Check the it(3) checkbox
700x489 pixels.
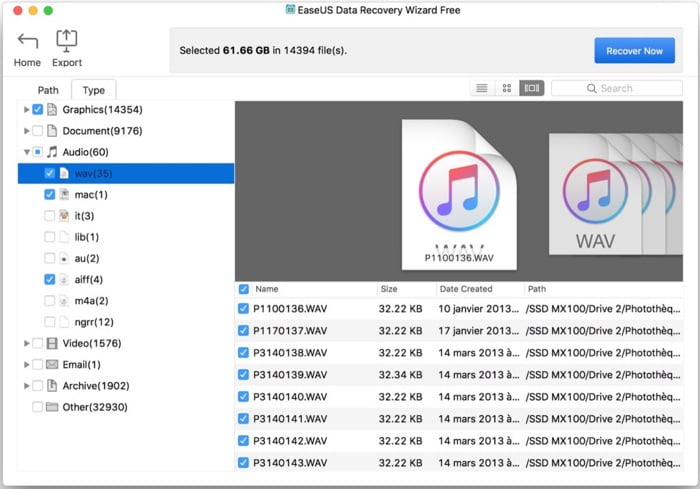pyautogui.click(x=50, y=216)
